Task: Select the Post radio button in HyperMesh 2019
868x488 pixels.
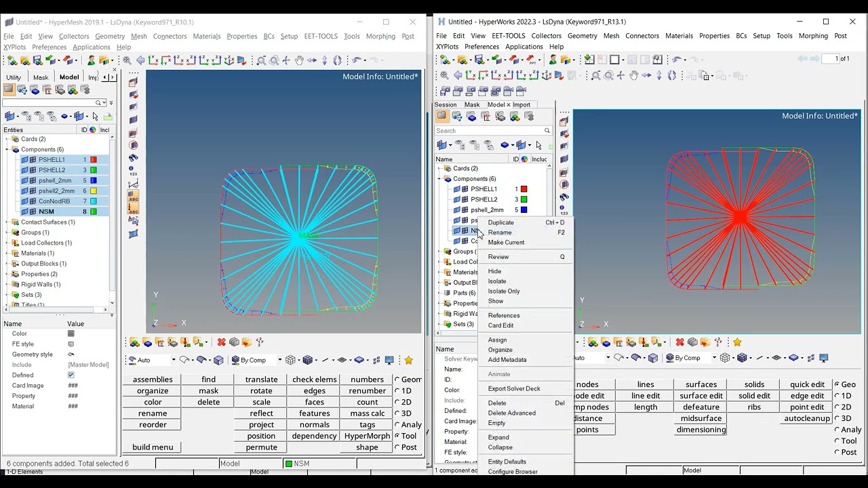Action: pyautogui.click(x=397, y=447)
